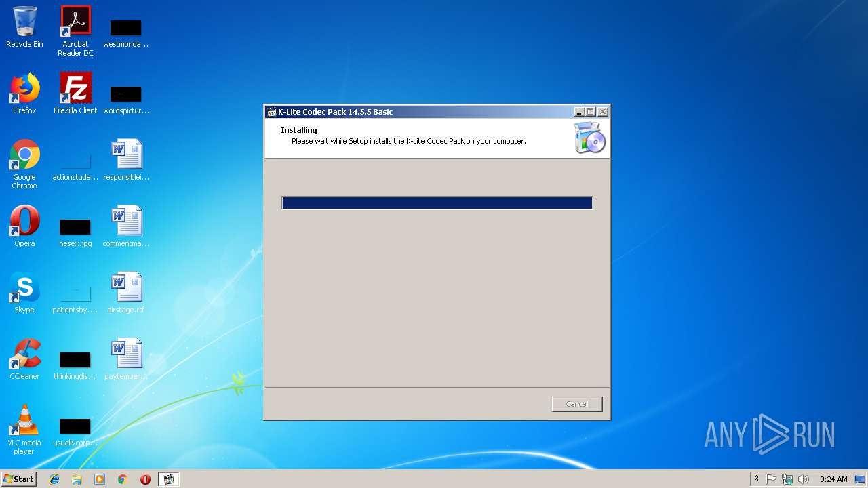The image size is (868, 488).
Task: Open Chrome from the taskbar
Action: click(123, 479)
